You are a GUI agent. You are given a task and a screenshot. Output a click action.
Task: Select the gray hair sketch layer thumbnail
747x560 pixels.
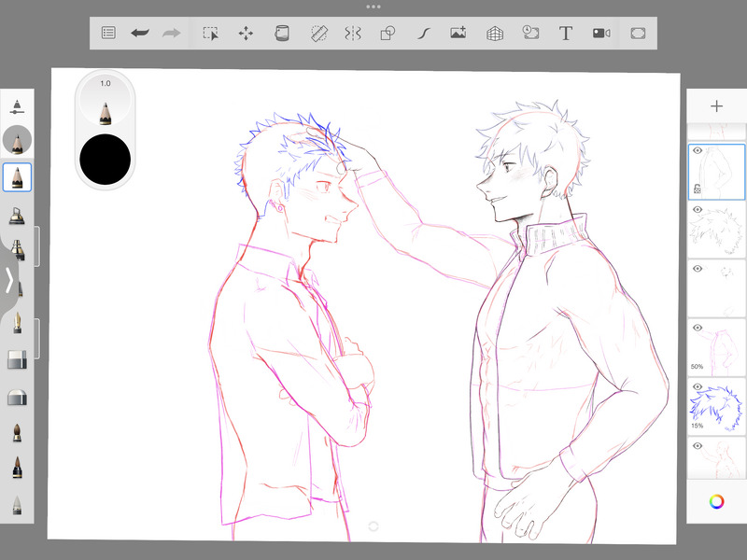tap(716, 231)
